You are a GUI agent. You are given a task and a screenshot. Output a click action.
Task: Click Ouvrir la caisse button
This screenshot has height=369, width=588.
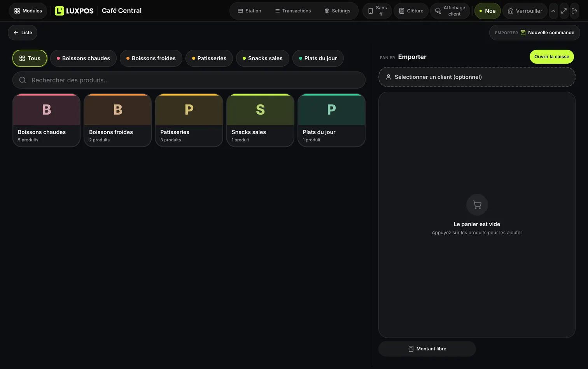tap(551, 57)
